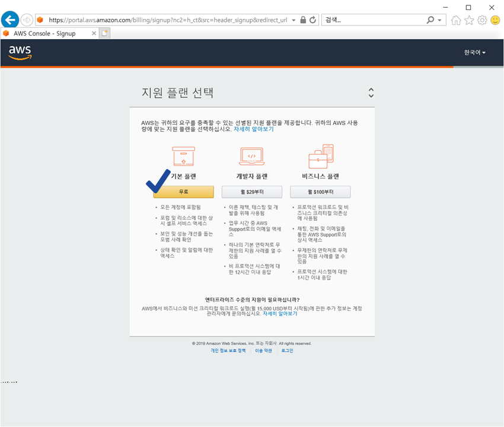504x427 pixels.
Task: Refresh the page with reload icon
Action: click(x=312, y=20)
